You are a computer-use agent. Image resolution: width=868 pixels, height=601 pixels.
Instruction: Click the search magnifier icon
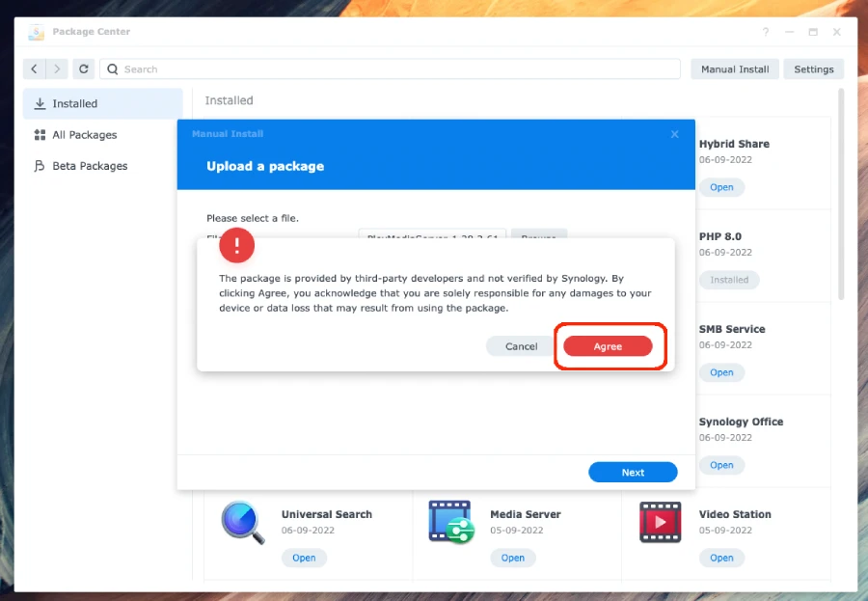113,69
